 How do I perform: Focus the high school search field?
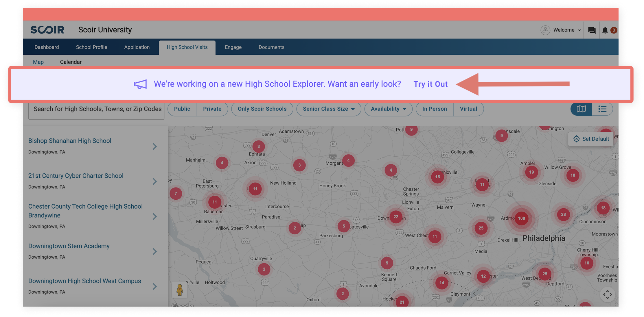click(96, 109)
